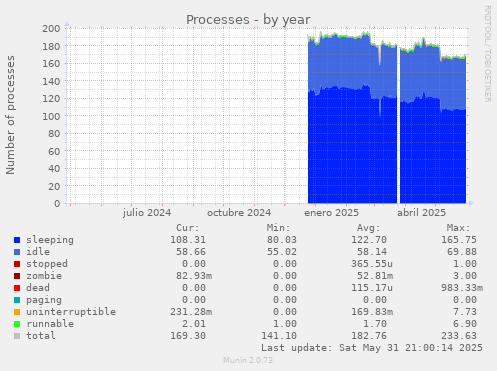The width and height of the screenshot is (497, 371).
Task: Click the 60 y-axis tick label
Action: (x=54, y=151)
